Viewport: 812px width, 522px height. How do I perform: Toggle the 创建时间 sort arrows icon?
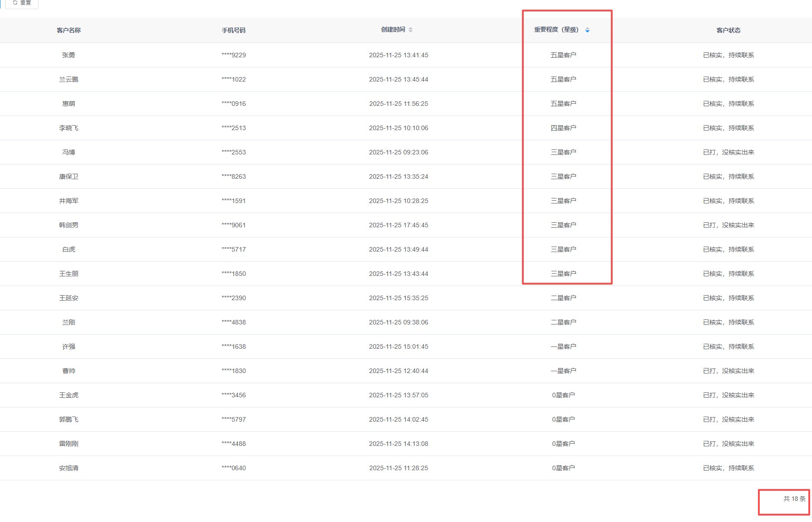tap(411, 30)
